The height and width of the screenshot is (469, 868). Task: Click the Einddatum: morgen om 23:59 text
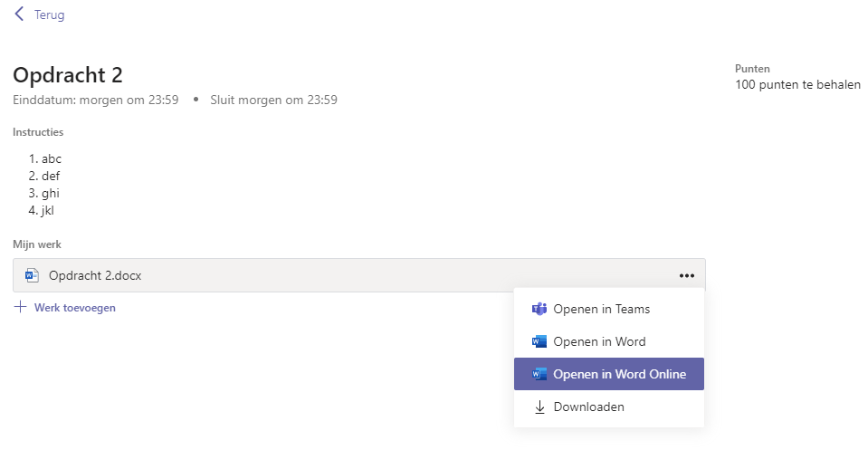click(96, 100)
